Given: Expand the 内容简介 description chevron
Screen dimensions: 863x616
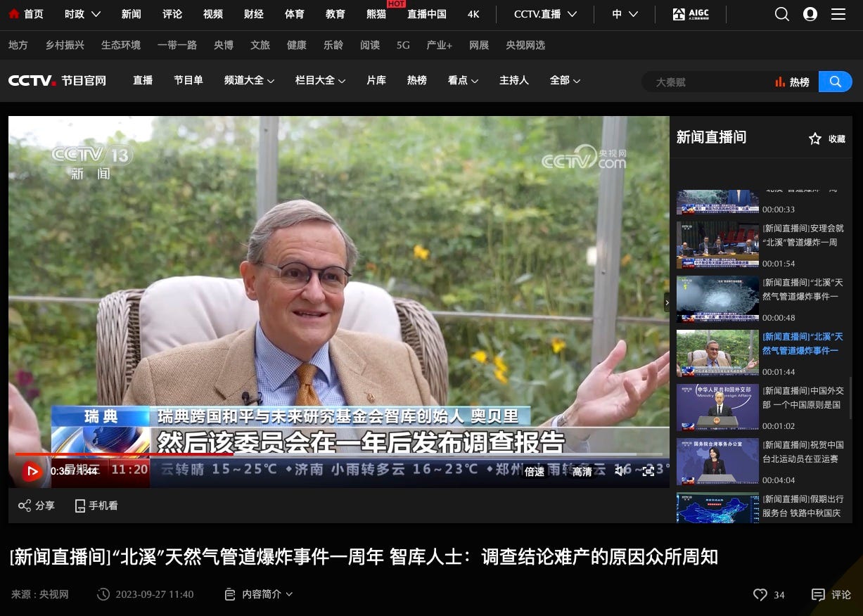Looking at the screenshot, I should pos(289,594).
